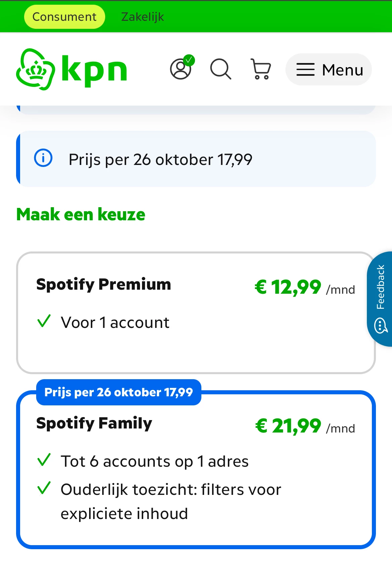Click the blue price badge on Spotify Family
The height and width of the screenshot is (574, 392).
click(x=119, y=392)
